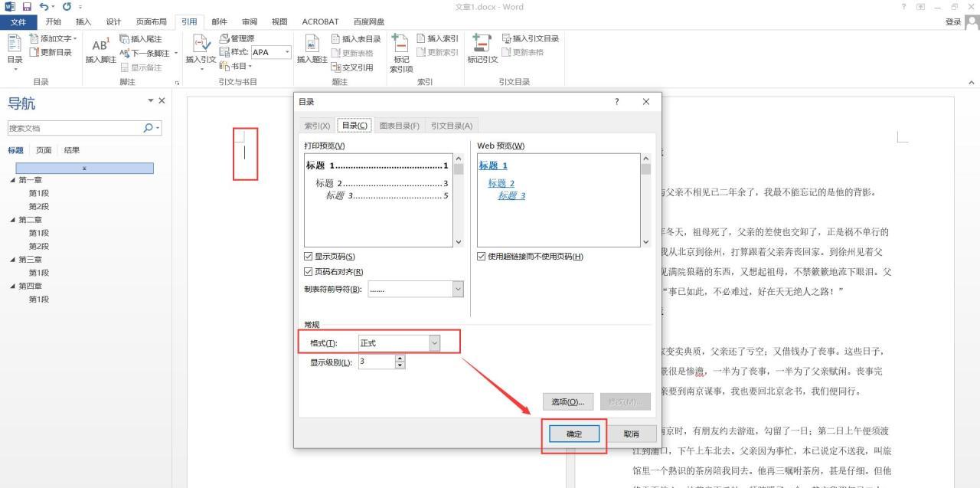980x488 pixels.
Task: Open the 插入 ribbon tab
Action: pos(83,21)
